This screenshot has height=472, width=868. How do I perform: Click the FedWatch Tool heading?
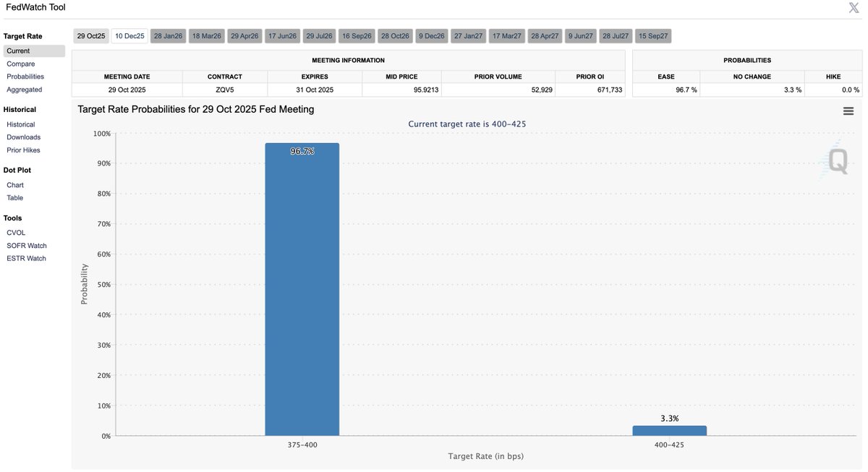coord(35,7)
